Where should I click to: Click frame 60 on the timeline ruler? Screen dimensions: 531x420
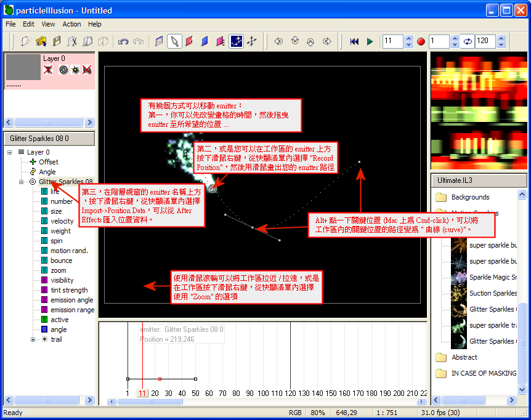click(209, 393)
